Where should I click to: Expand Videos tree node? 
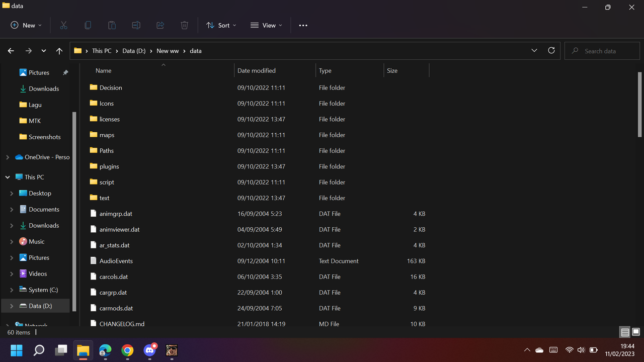click(x=12, y=274)
